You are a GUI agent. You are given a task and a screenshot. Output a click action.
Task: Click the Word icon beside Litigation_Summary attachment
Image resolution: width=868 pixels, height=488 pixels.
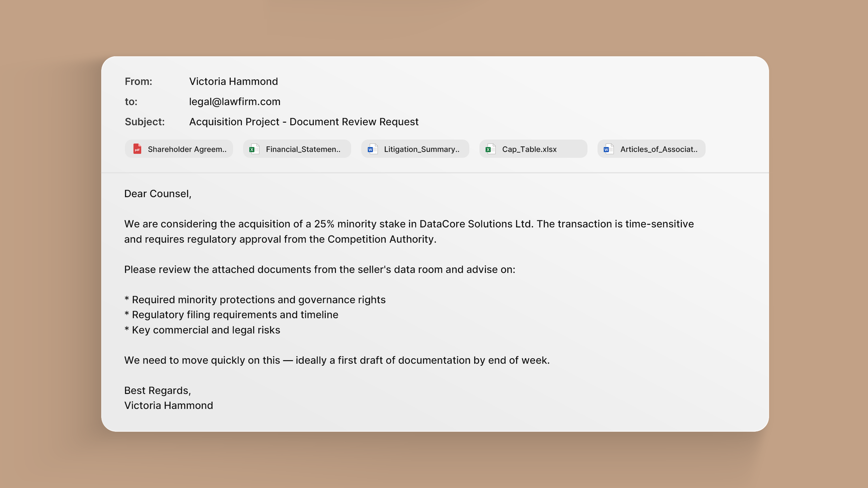pyautogui.click(x=372, y=149)
